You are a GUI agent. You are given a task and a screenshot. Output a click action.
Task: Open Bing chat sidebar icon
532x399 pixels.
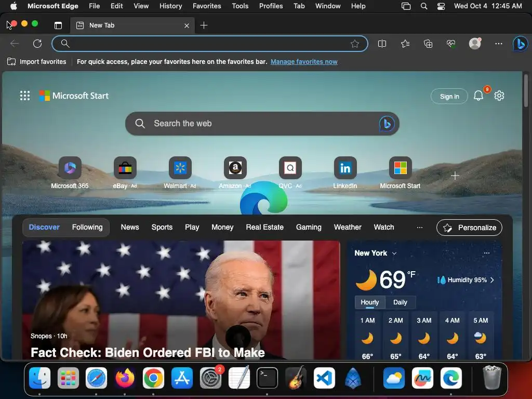pos(521,44)
